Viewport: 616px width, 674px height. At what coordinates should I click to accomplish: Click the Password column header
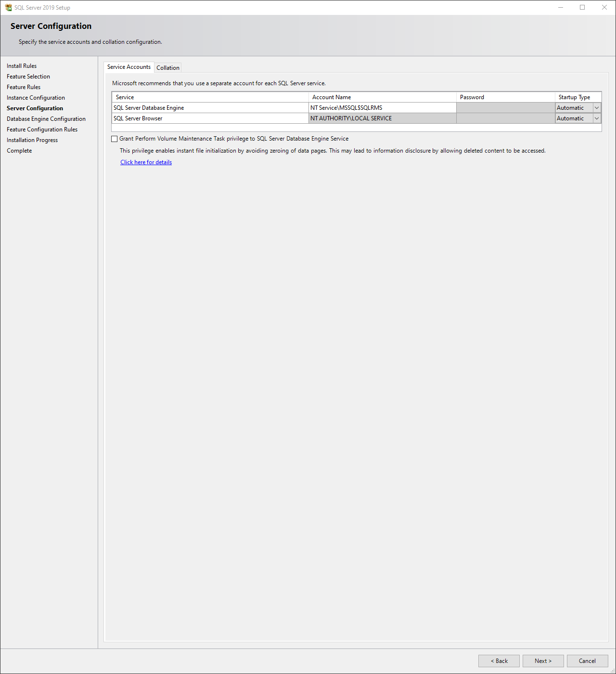point(505,97)
